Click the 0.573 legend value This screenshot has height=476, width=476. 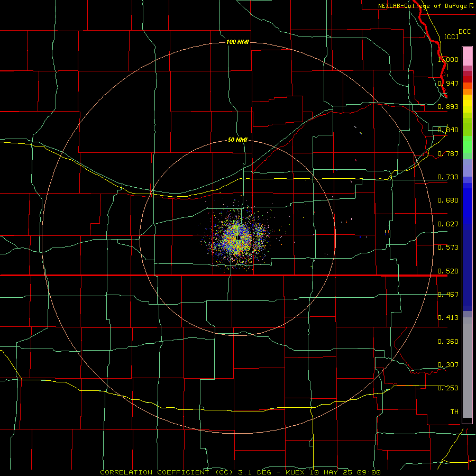point(448,248)
